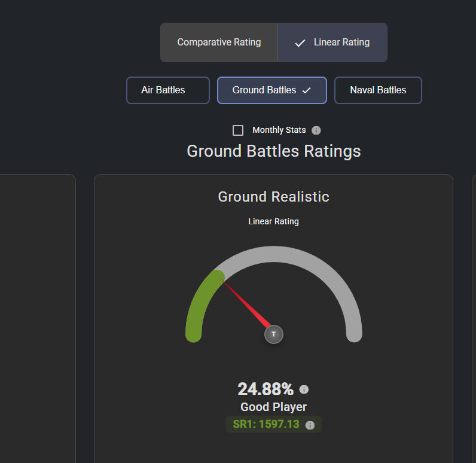The image size is (476, 463).
Task: Click the Monthly Stats label text
Action: (279, 130)
